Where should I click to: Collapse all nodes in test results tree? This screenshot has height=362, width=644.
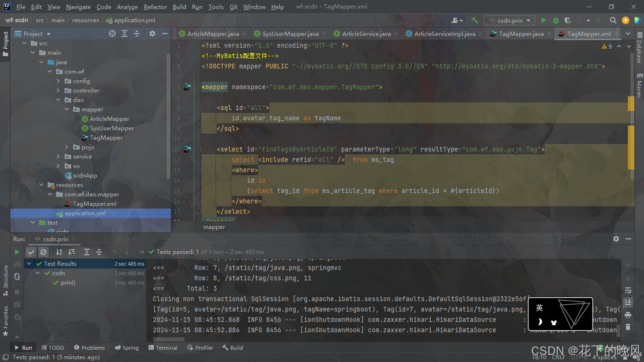[x=100, y=252]
